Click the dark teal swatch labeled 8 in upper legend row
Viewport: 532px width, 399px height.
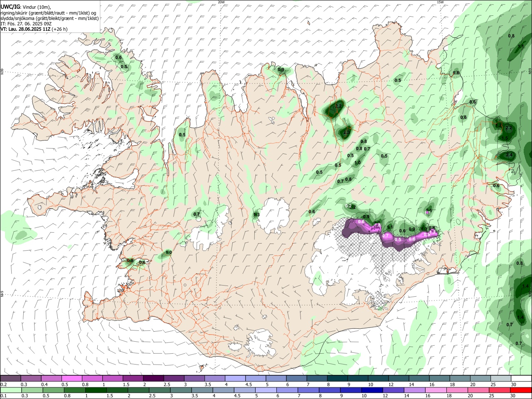337,379
